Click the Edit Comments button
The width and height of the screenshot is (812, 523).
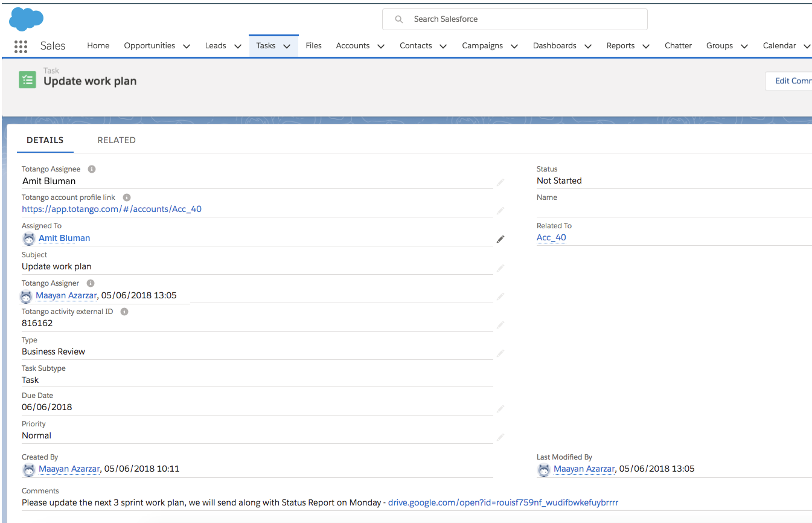(x=788, y=81)
